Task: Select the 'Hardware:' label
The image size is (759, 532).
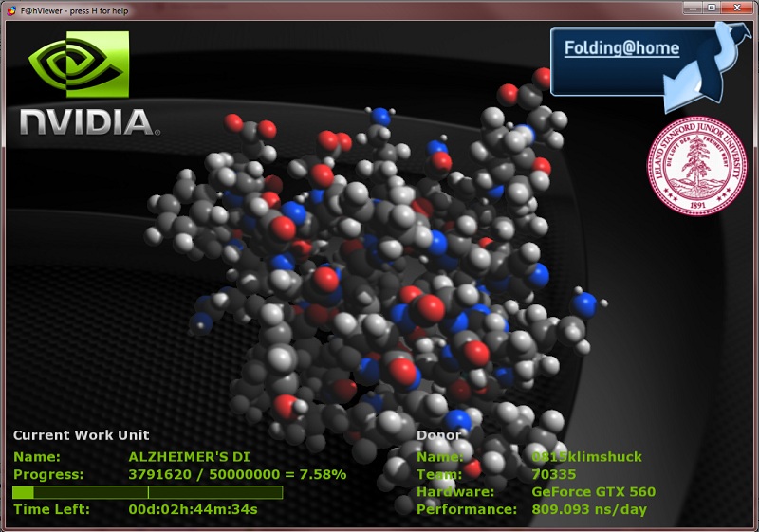Action: coord(455,492)
